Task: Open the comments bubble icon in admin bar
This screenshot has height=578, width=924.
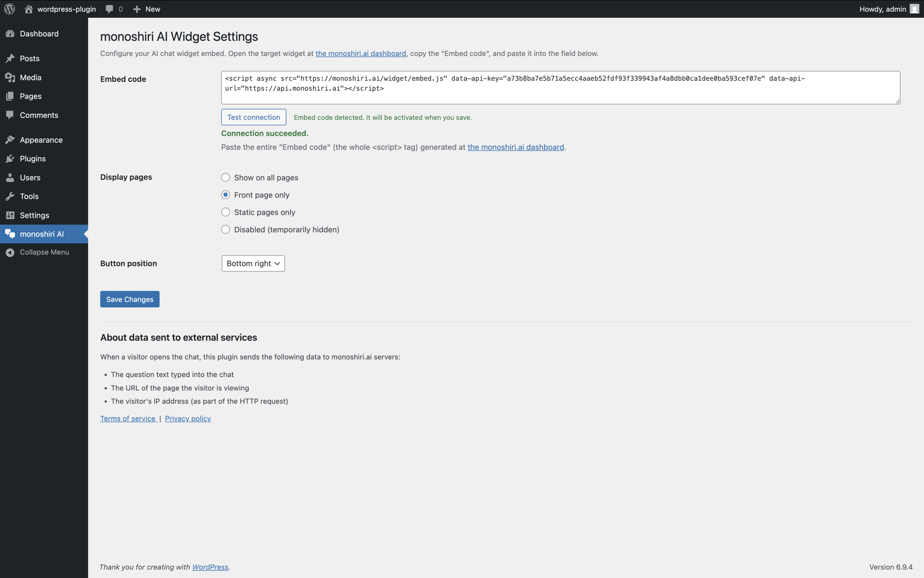Action: 109,9
